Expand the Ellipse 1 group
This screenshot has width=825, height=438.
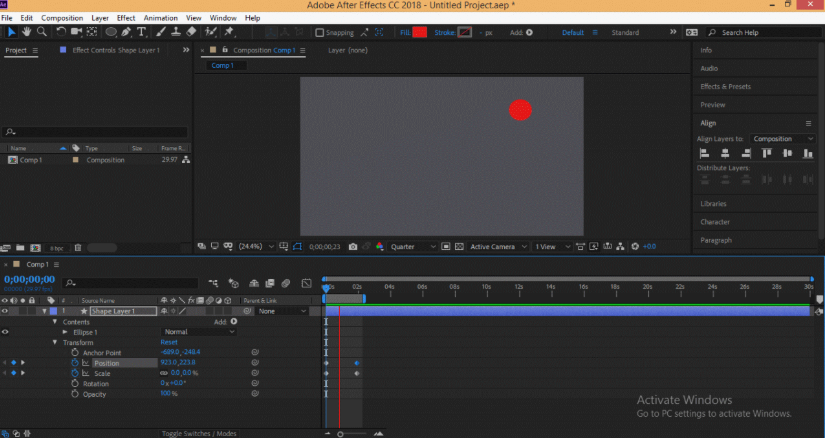point(65,332)
